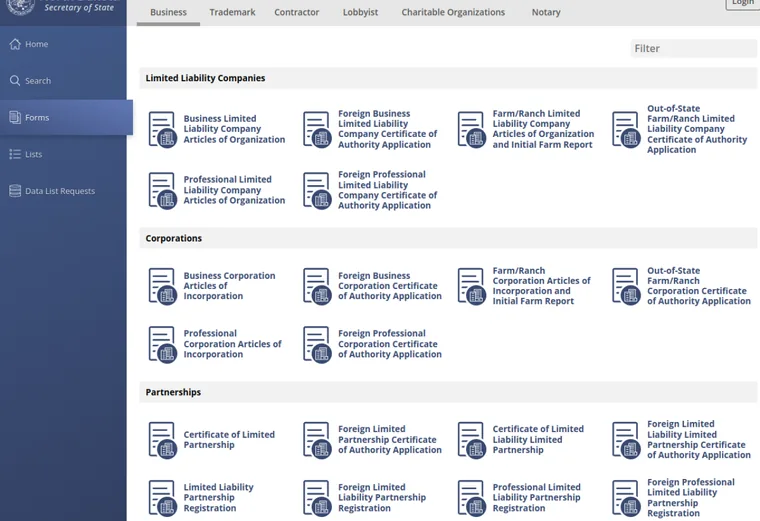Click icon for Professional Corporation Articles of Incorporation
Viewport: 760px width, 521px height.
click(162, 344)
